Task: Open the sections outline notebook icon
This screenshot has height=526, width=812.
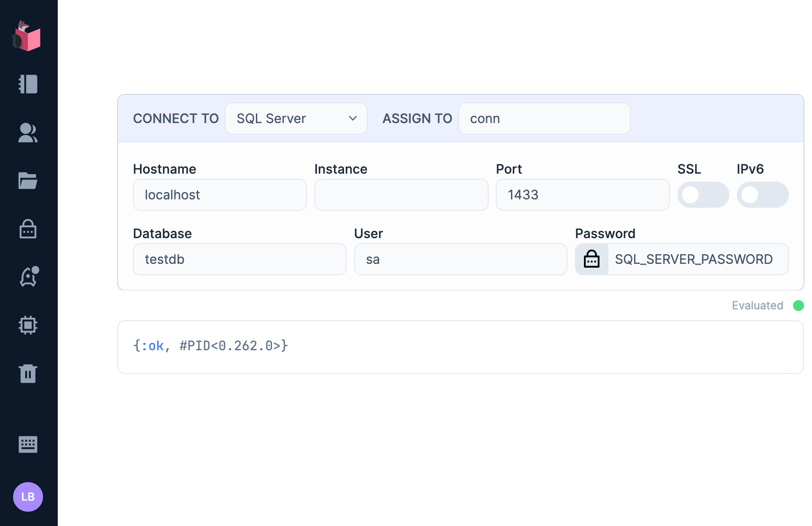Action: [28, 84]
